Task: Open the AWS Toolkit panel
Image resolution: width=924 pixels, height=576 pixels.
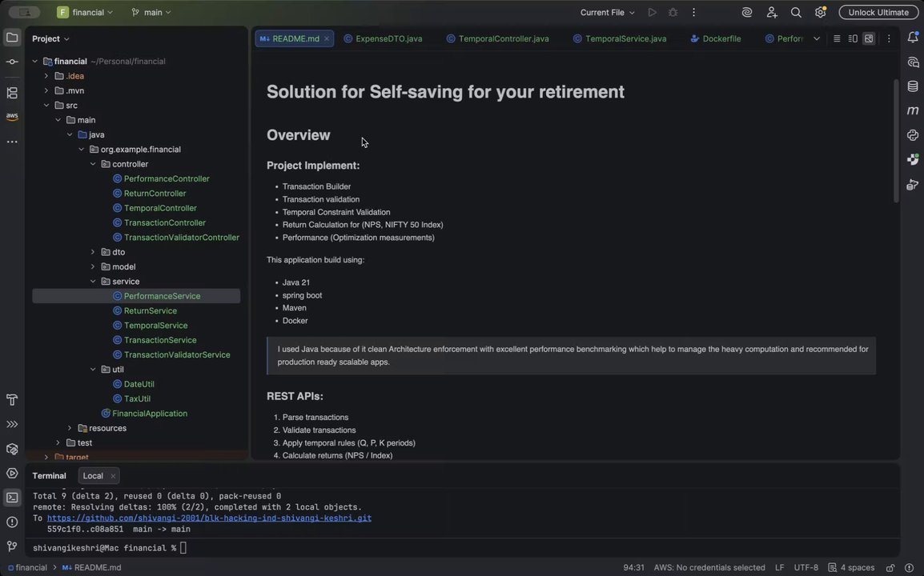Action: point(12,117)
